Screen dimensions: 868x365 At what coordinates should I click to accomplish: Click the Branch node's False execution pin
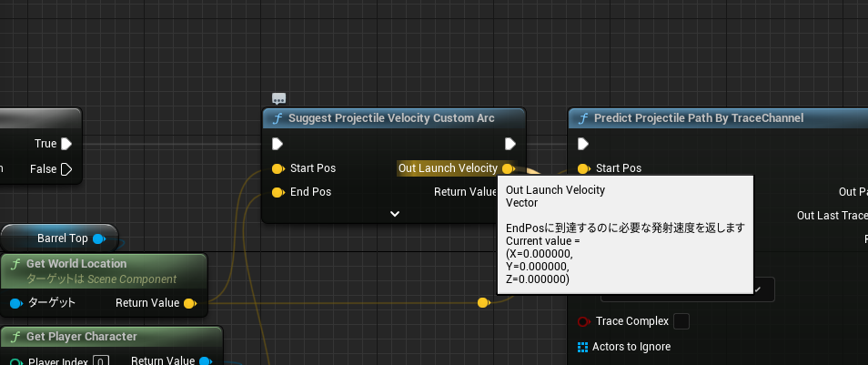66,169
